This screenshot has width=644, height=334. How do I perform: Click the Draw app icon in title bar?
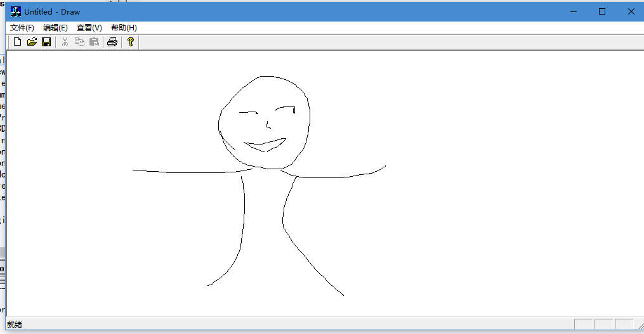[16, 11]
